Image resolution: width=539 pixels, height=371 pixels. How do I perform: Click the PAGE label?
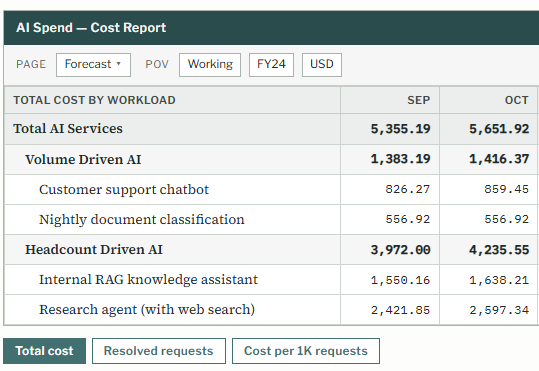[x=31, y=64]
